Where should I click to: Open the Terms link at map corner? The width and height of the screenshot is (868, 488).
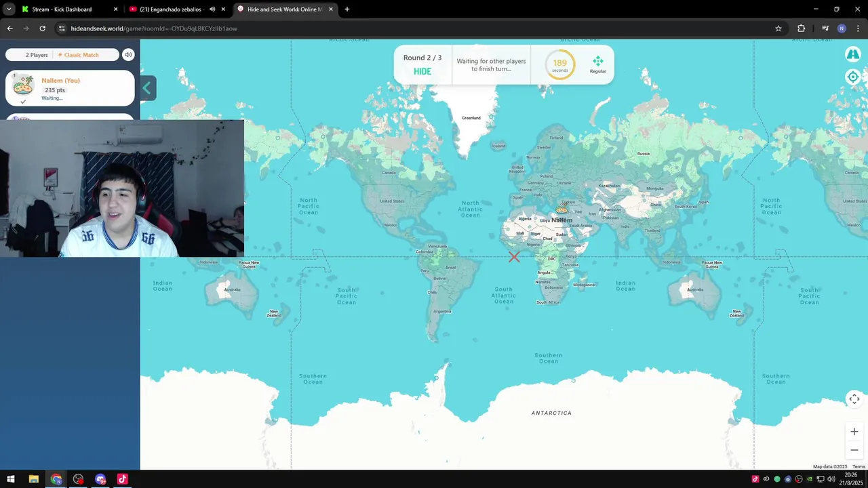tap(859, 466)
